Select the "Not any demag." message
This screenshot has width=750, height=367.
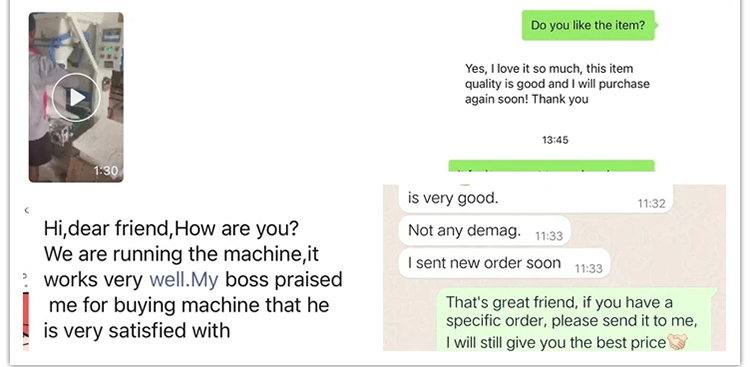(485, 231)
